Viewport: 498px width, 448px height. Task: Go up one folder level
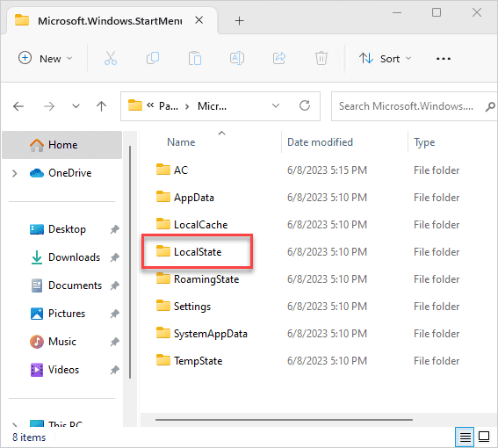pos(101,106)
